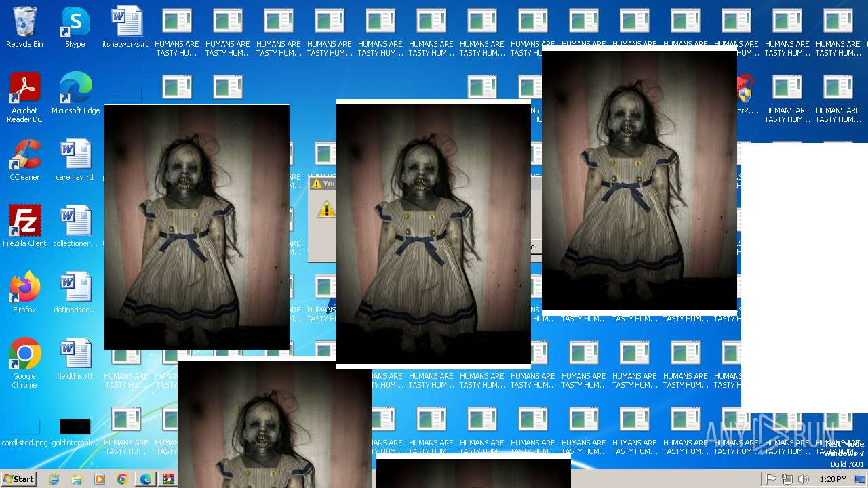Screen dimensions: 868x488
Task: Click the Start button
Action: coord(18,479)
